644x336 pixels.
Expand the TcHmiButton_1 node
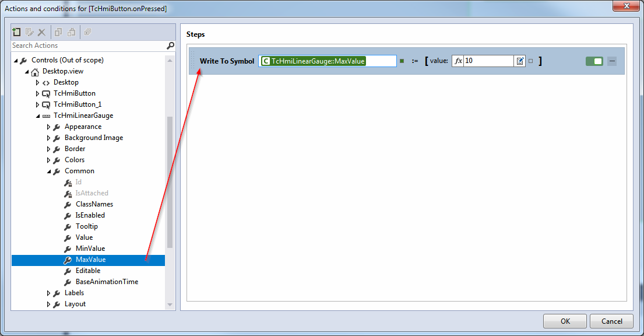coord(37,105)
